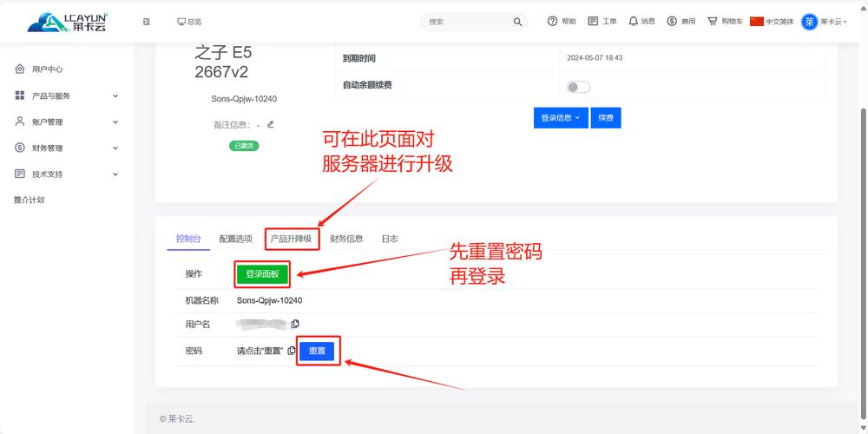Open the 产品升降级 tab

click(x=291, y=240)
